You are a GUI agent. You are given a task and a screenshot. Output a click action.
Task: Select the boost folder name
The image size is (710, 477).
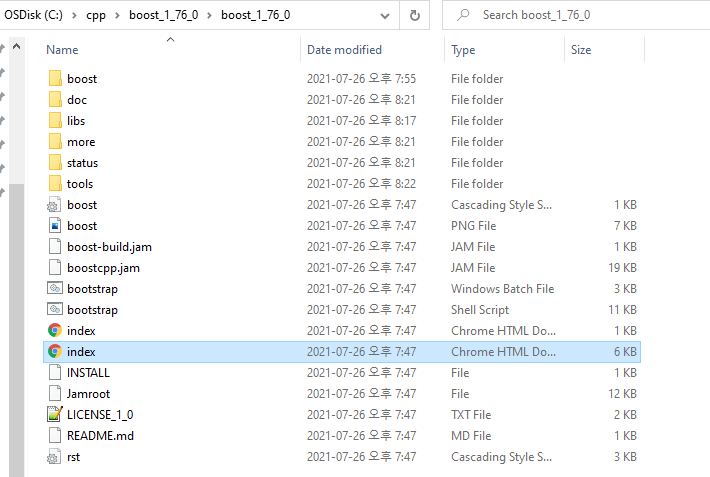pyautogui.click(x=82, y=79)
